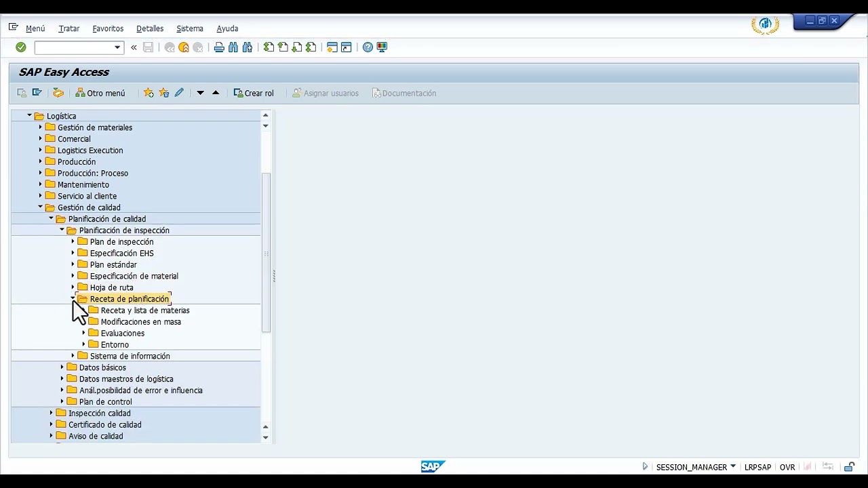The height and width of the screenshot is (488, 868).
Task: Expand the Sistema de información node
Action: point(73,356)
